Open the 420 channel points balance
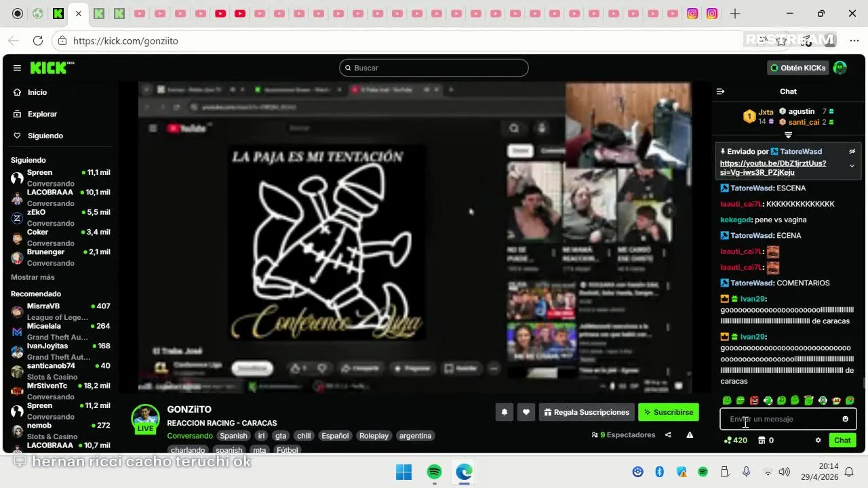The height and width of the screenshot is (488, 868). 736,441
